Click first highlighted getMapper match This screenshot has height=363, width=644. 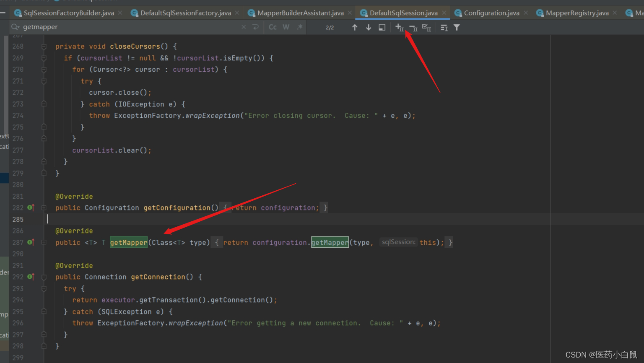[129, 242]
